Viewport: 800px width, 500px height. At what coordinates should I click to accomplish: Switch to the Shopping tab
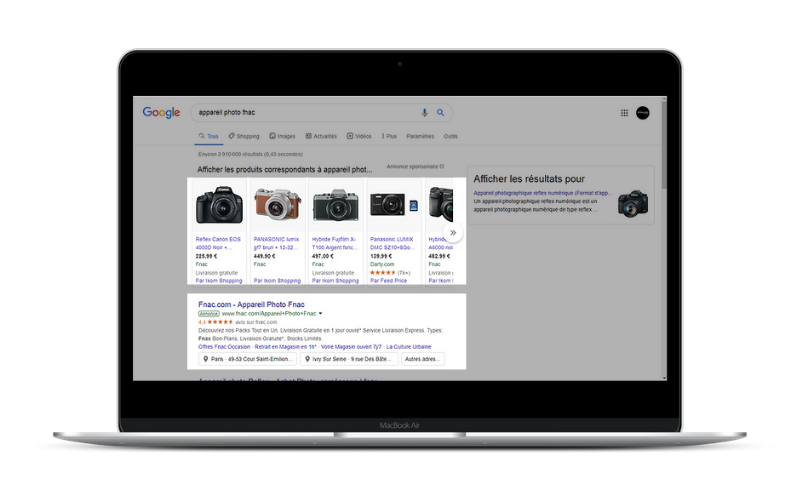[x=243, y=136]
